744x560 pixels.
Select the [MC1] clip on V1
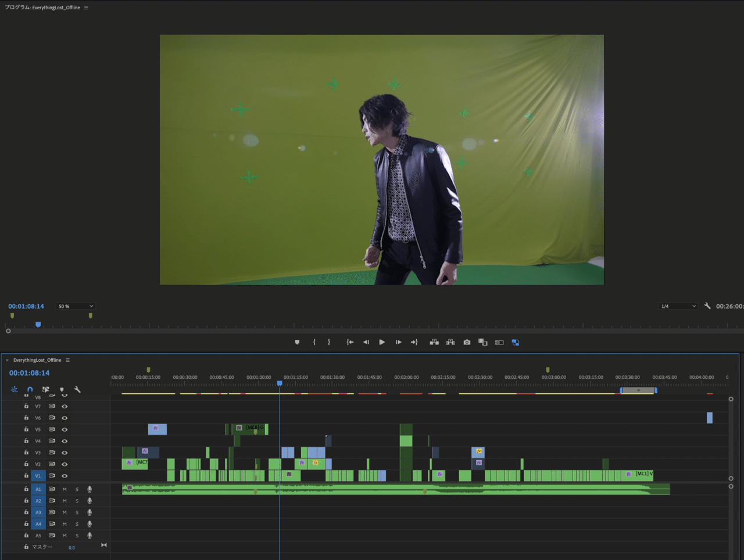pyautogui.click(x=638, y=475)
